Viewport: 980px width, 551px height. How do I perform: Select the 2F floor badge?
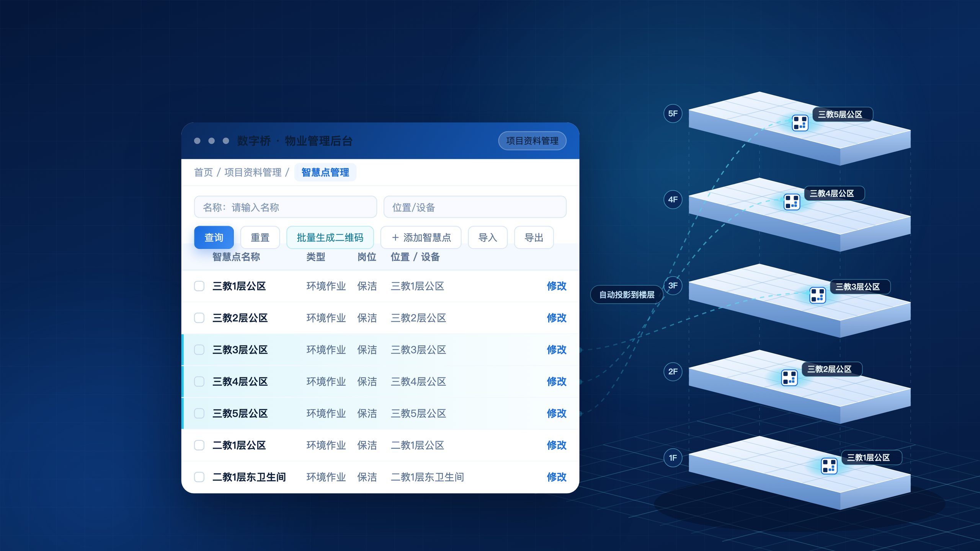tap(673, 372)
